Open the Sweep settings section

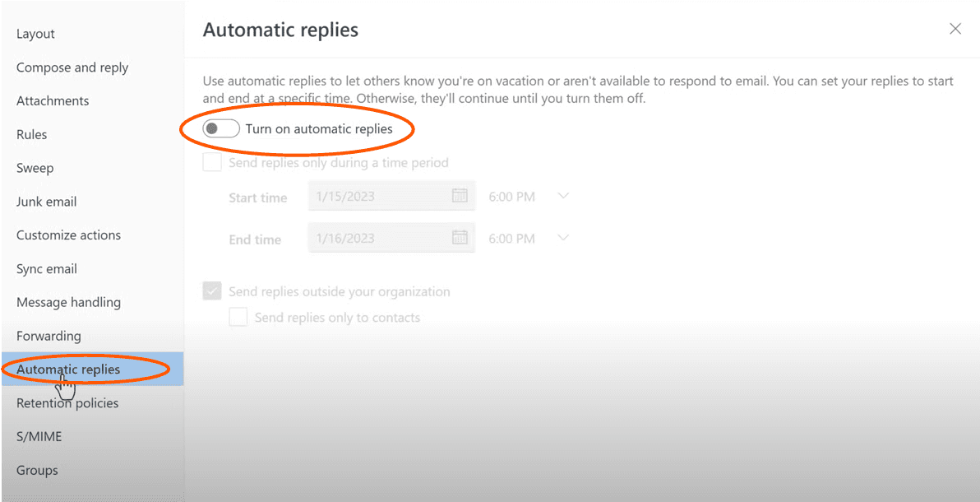(x=35, y=167)
